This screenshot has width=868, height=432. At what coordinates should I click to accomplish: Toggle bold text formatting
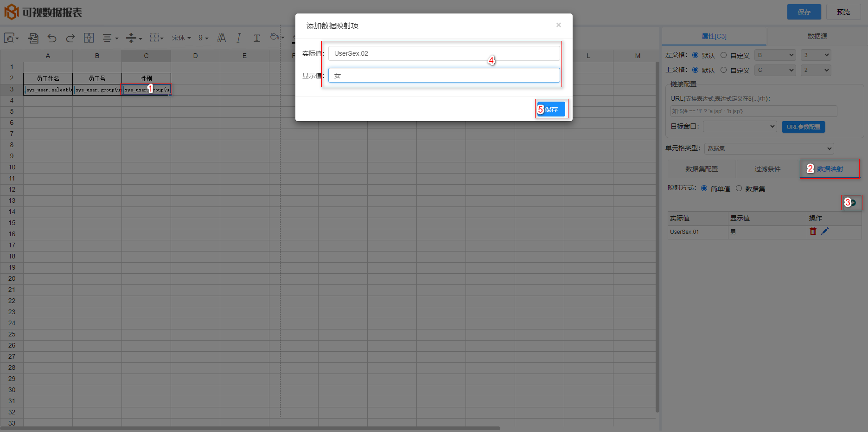point(222,38)
